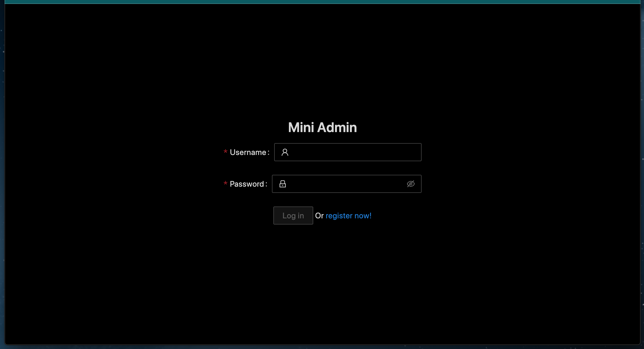Click the 'Or' text before register link
The height and width of the screenshot is (349, 644).
click(x=319, y=216)
